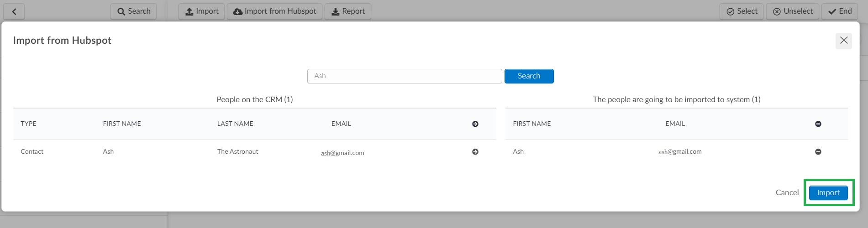Click ash@gmail.com in the import list
Screen dimensions: 868x228
pos(680,151)
